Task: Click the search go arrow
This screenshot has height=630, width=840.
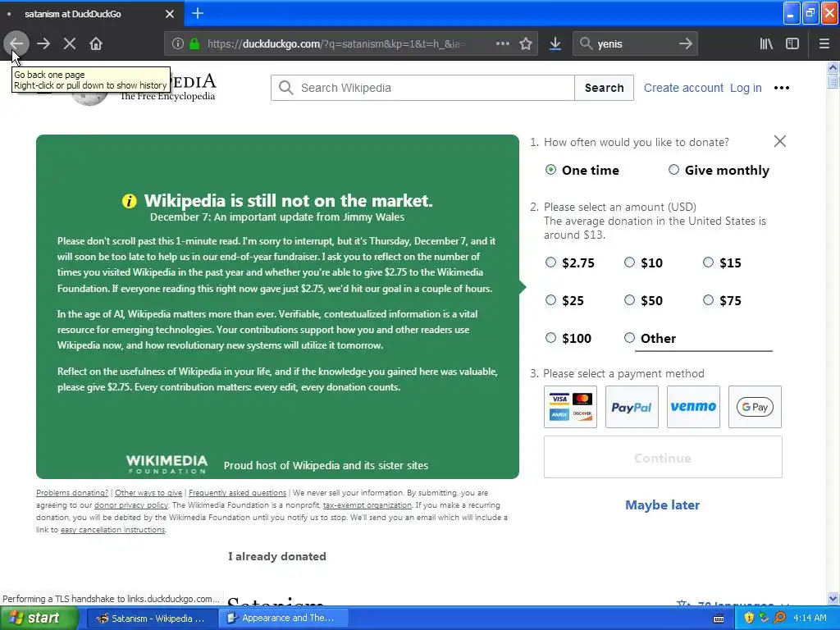Action: (685, 43)
